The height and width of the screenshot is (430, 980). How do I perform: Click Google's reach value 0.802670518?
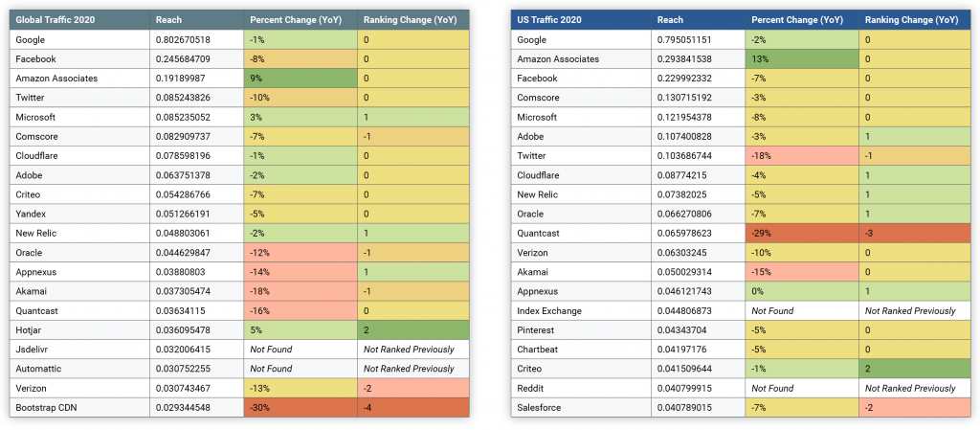coord(196,40)
